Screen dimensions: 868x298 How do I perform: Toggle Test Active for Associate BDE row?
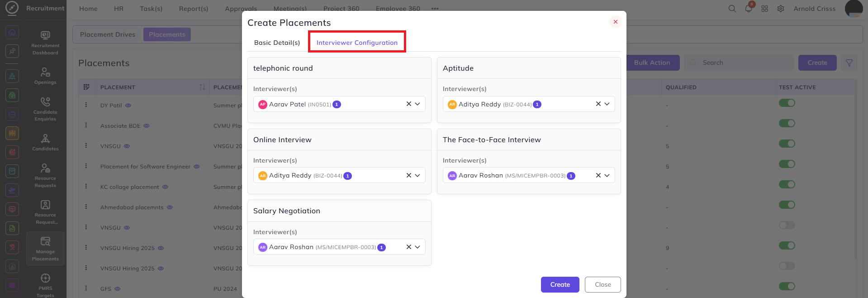787,123
